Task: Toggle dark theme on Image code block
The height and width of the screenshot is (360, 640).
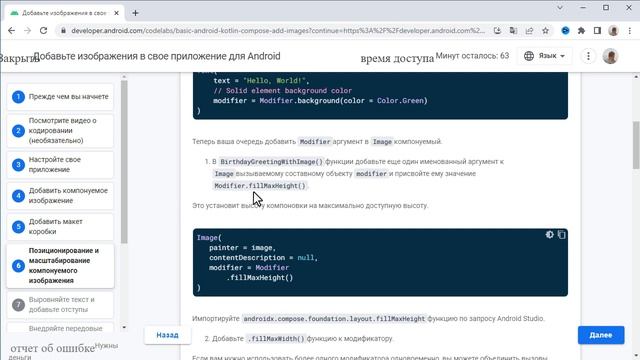Action: click(x=549, y=234)
